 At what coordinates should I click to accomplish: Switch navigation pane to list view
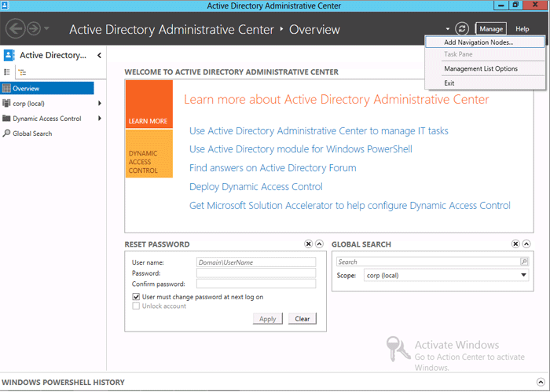pos(8,71)
